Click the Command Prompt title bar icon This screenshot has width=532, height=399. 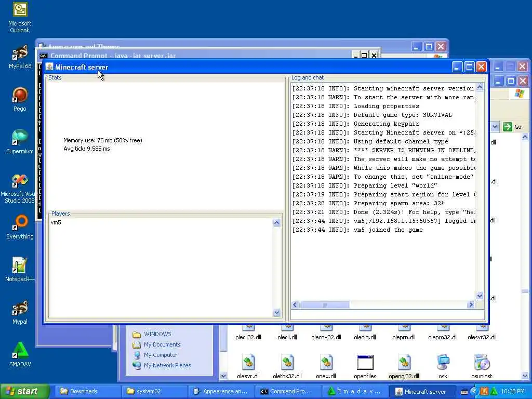[x=43, y=56]
